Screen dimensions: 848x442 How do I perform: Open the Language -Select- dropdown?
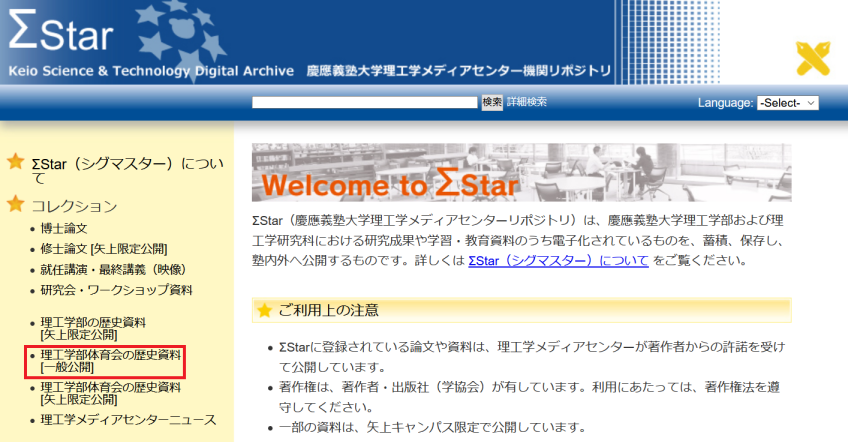coord(788,103)
